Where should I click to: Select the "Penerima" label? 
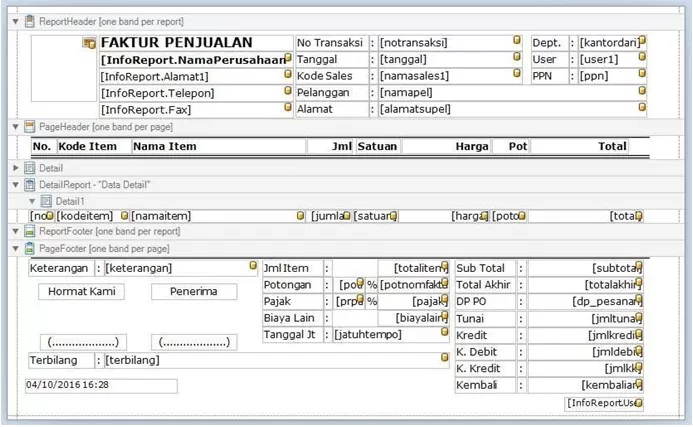(194, 292)
